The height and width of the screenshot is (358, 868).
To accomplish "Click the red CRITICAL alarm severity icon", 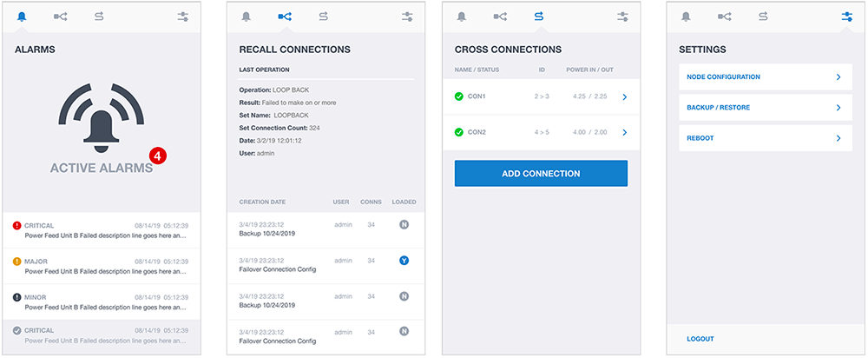I will coord(17,225).
